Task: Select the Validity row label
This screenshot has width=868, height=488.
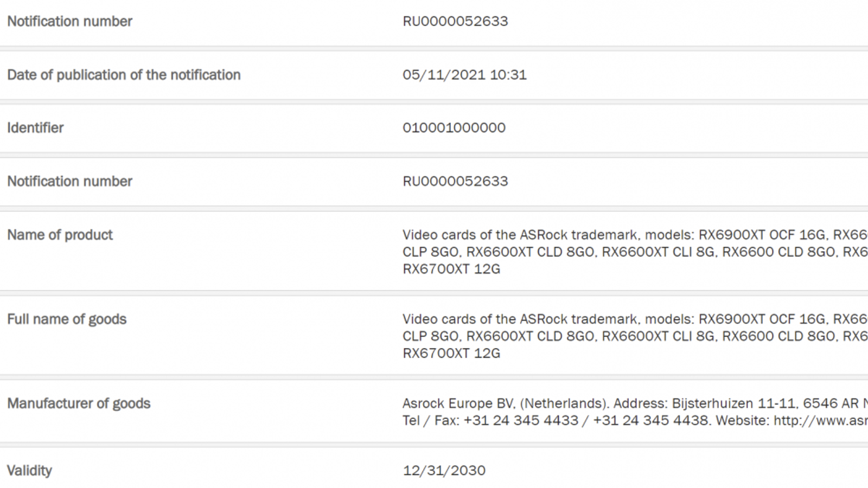Action: 29,470
